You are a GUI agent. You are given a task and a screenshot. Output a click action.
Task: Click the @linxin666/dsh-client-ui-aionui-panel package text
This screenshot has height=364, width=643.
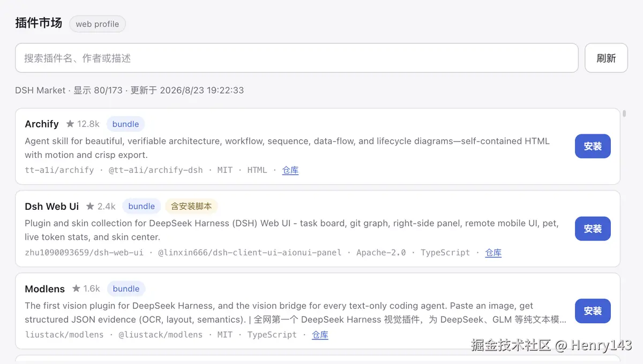coord(250,253)
